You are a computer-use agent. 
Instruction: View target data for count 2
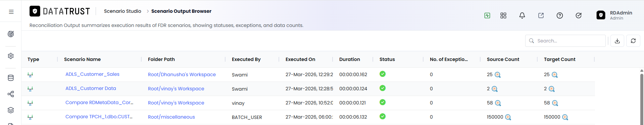point(552,89)
